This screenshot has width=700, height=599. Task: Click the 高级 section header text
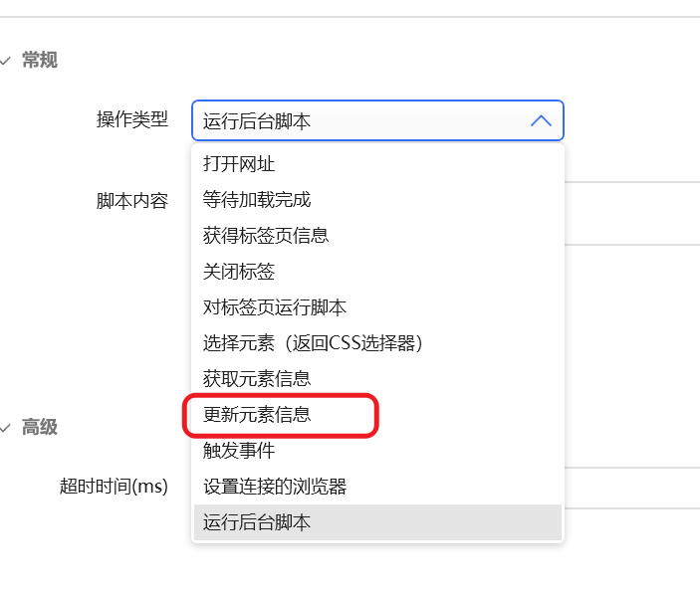pyautogui.click(x=40, y=427)
